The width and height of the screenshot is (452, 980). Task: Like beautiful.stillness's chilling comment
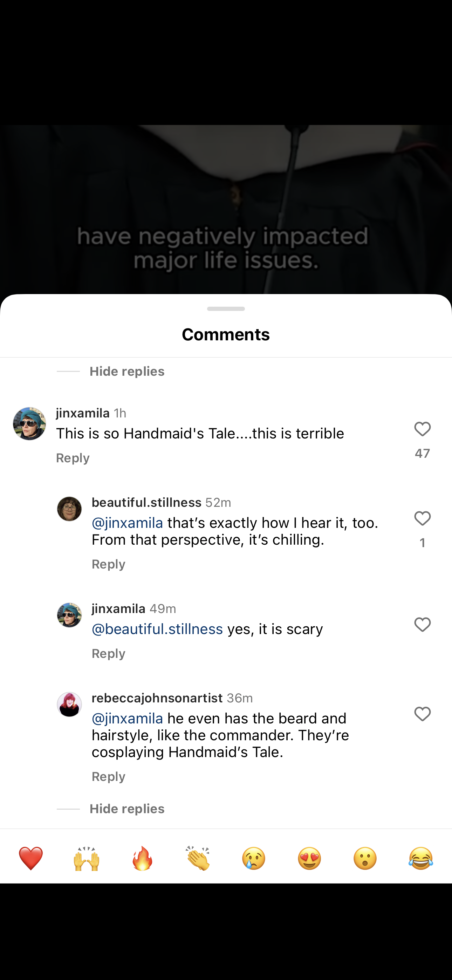click(x=422, y=518)
